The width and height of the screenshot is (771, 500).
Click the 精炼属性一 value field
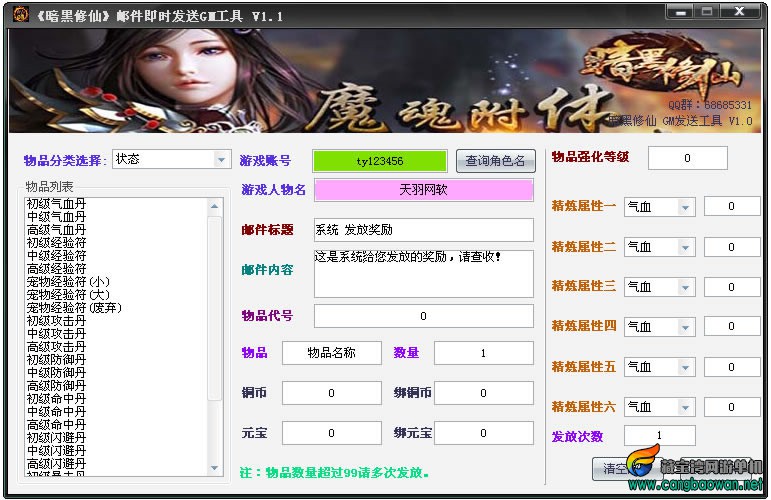click(732, 206)
